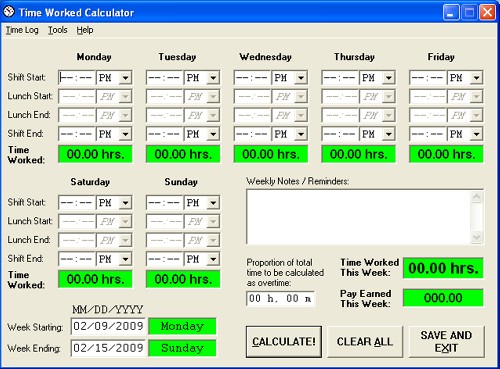
Task: Click Wednesday Shift Start time field
Action: [x=252, y=78]
